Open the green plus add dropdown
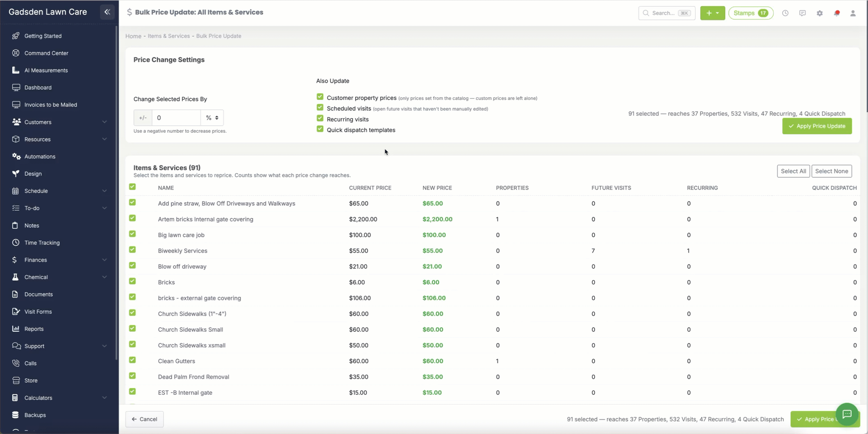Viewport: 868px width, 434px height. tap(712, 13)
